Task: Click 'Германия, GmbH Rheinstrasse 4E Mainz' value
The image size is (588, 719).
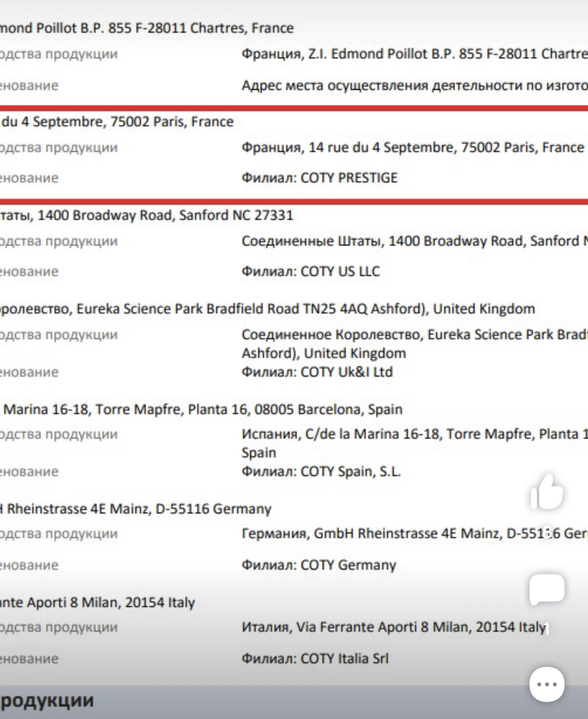Action: tap(415, 533)
